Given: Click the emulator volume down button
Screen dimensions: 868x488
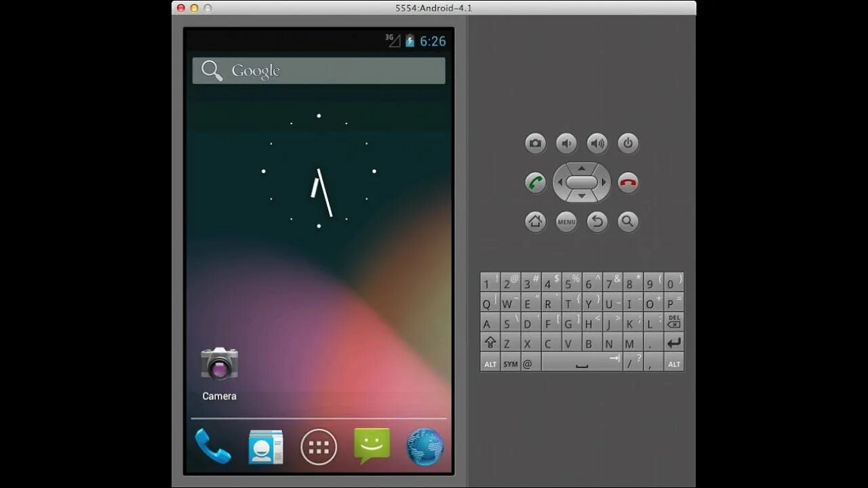Looking at the screenshot, I should click(566, 143).
